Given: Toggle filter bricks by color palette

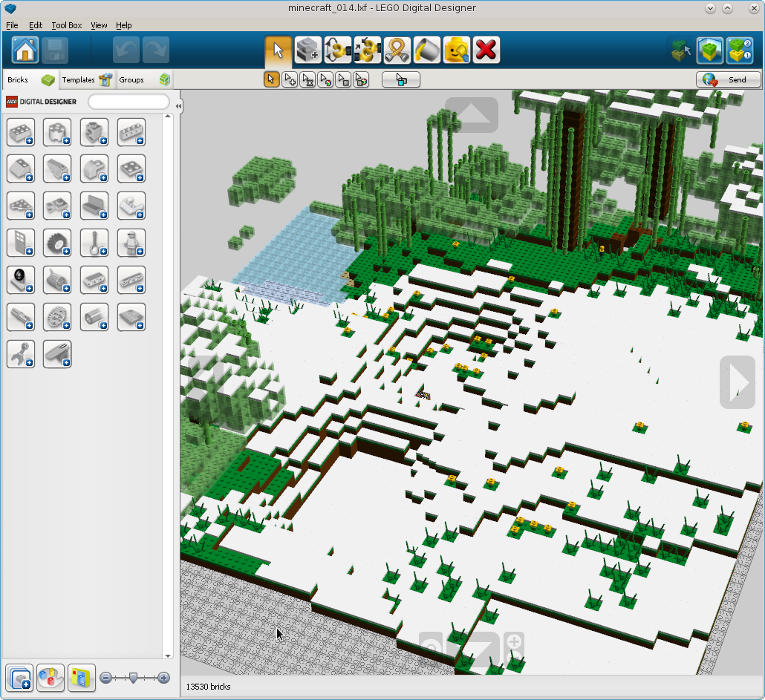Looking at the screenshot, I should 51,678.
